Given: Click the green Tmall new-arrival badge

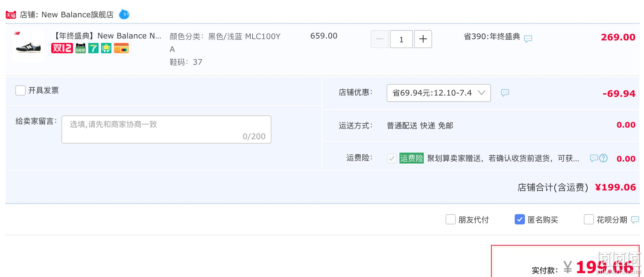Looking at the screenshot, I should tap(81, 48).
